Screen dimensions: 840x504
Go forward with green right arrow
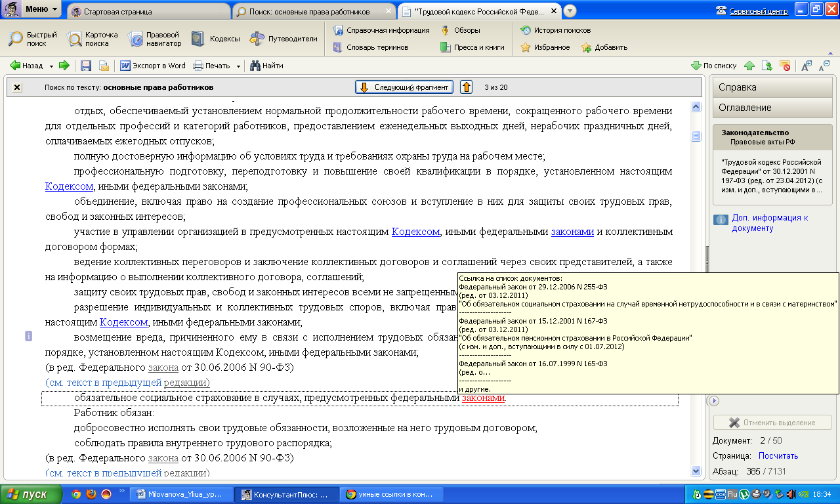point(64,66)
